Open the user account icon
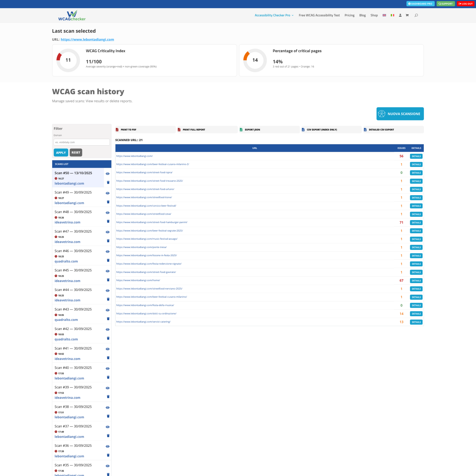This screenshot has width=476, height=476. tap(400, 15)
